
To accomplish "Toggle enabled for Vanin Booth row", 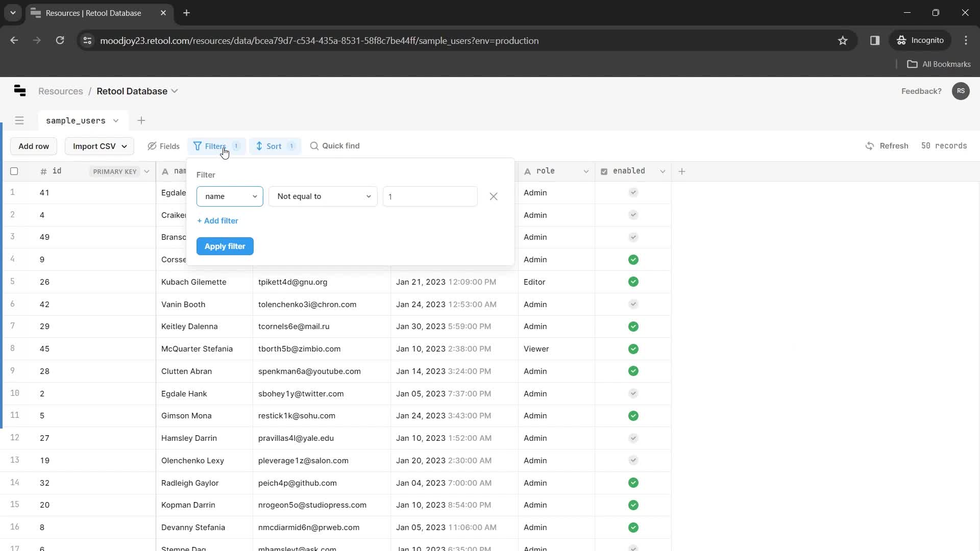I will 633,304.
